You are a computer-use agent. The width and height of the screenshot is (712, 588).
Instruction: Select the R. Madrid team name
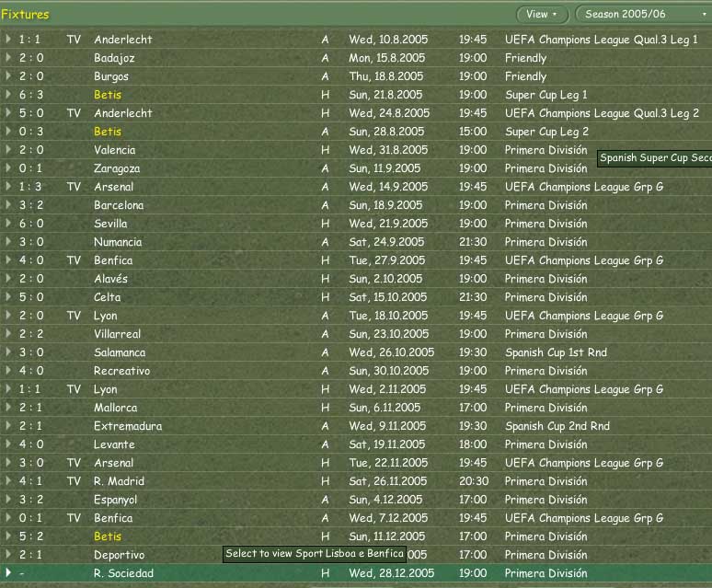tap(119, 481)
